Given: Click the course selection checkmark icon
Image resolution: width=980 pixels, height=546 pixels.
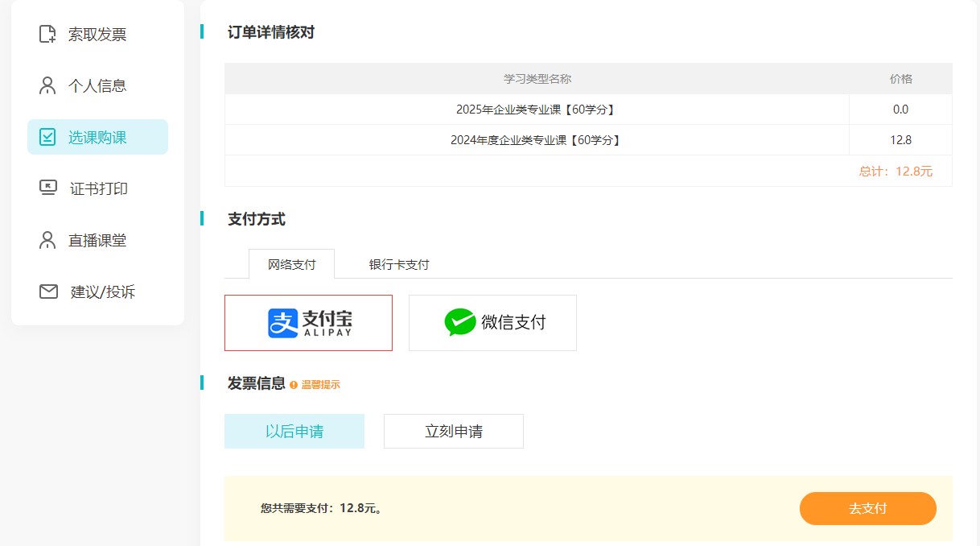Looking at the screenshot, I should (48, 137).
